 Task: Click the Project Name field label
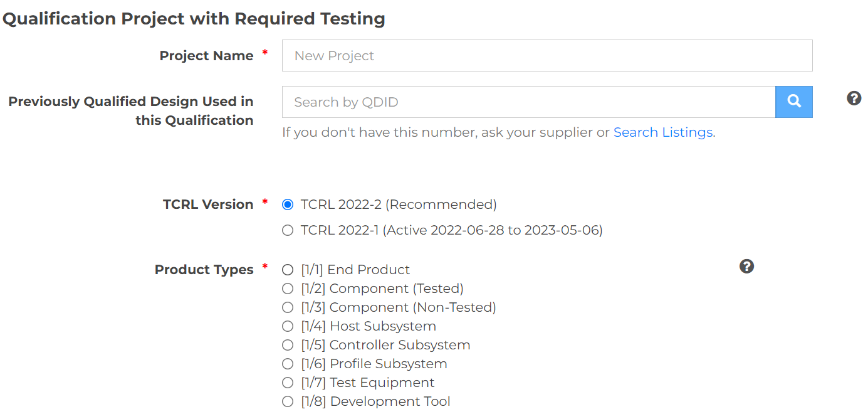click(x=206, y=56)
